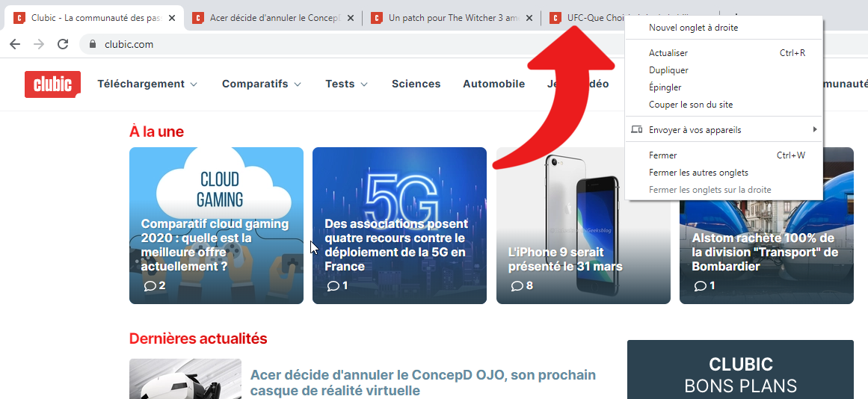Open Acer ConcepD OJO headline link

(423, 383)
